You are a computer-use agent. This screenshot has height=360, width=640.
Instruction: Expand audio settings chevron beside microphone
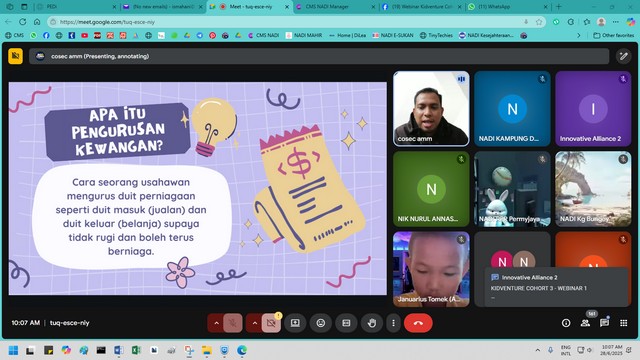tap(216, 323)
